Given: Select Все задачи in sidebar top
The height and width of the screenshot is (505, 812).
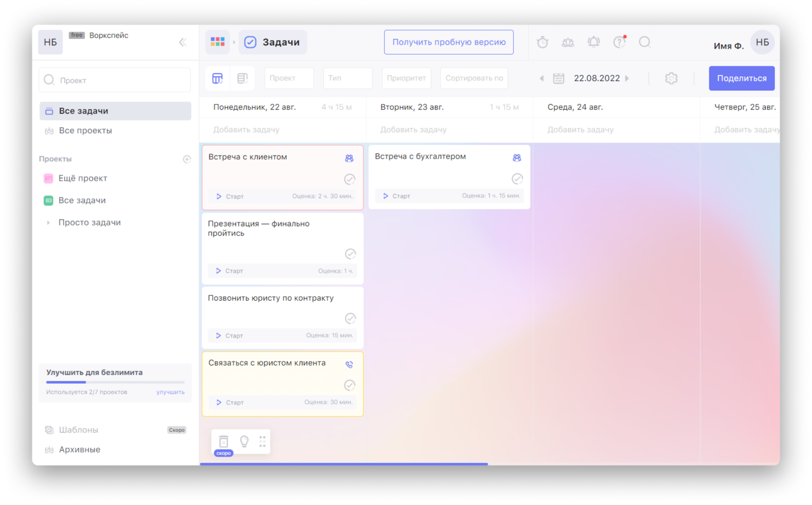Looking at the screenshot, I should pos(116,111).
